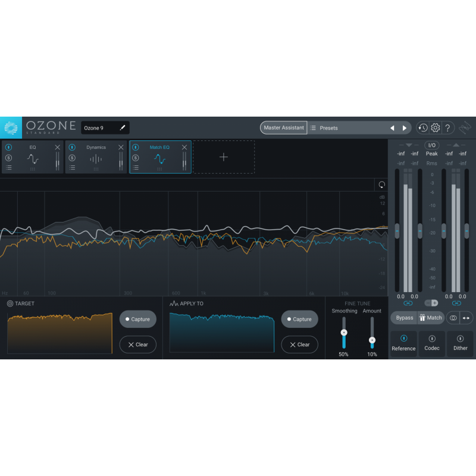Image resolution: width=476 pixels, height=476 pixels.
Task: Turn on the Dither toggle
Action: (461, 339)
